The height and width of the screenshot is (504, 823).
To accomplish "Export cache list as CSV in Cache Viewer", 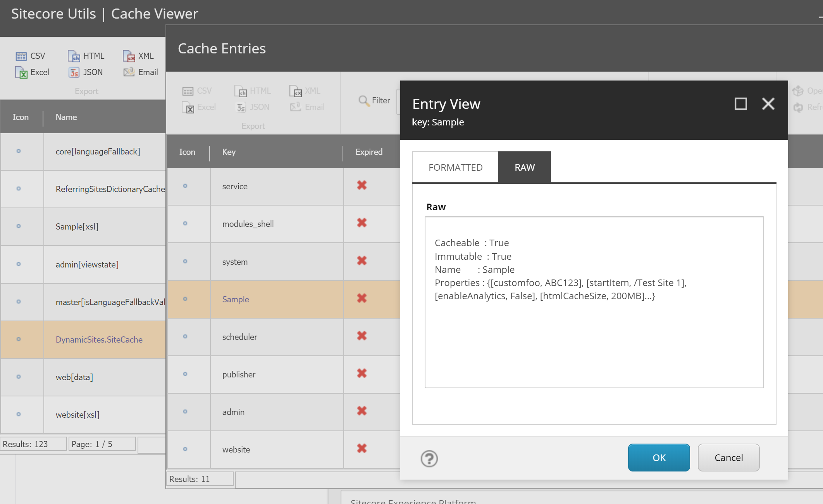I will tap(30, 56).
